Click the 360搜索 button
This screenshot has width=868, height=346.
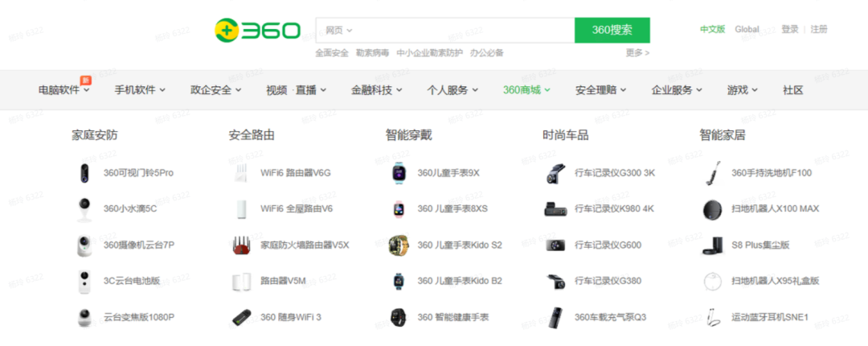tap(612, 30)
